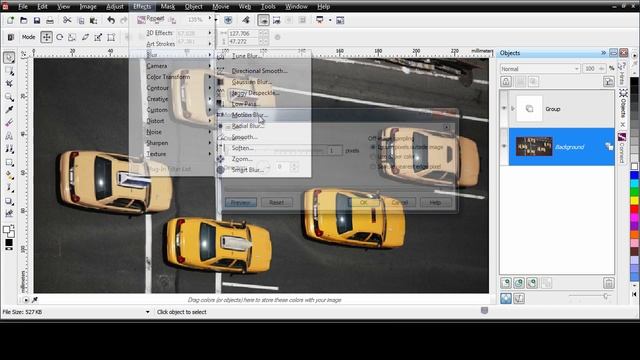Choose the Skew mode icon

click(85, 37)
